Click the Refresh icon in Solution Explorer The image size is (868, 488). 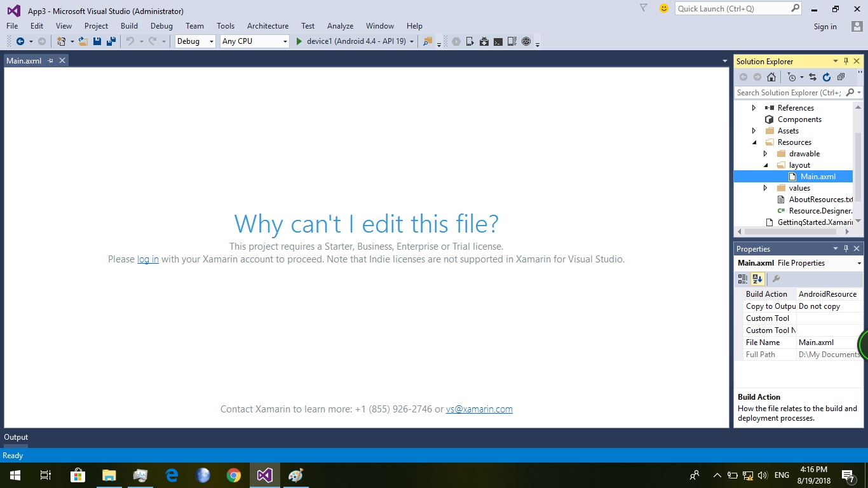point(827,77)
